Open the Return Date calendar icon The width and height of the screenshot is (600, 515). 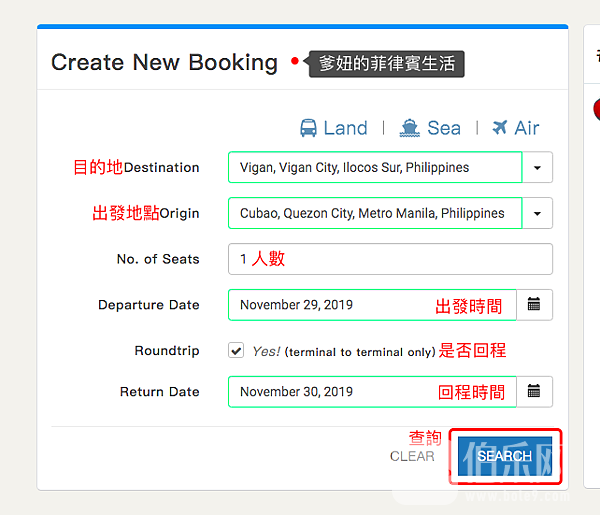534,391
